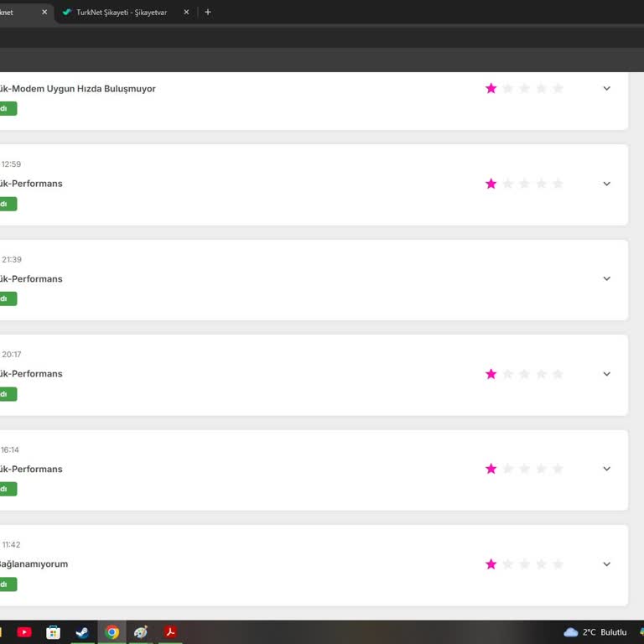Viewport: 644px width, 644px height.
Task: Select the fourth star on Modem Uygun card
Action: [x=542, y=88]
